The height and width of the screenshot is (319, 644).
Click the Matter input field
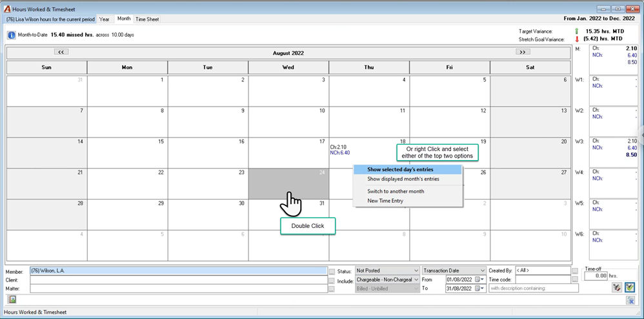pos(179,289)
